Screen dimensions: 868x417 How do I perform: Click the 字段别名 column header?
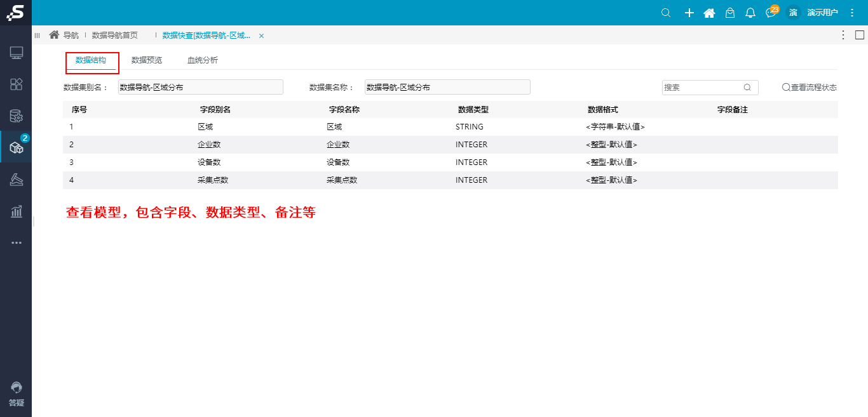coord(215,110)
